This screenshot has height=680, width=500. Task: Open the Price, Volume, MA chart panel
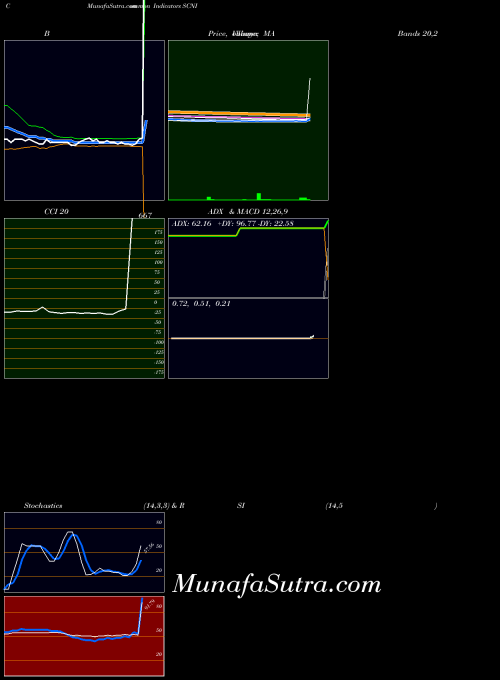coord(248,120)
